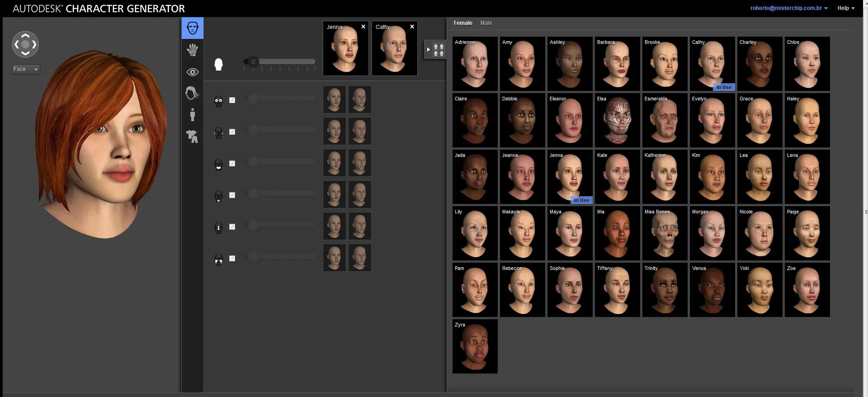The image size is (868, 397).
Task: Choose the Venus face preset
Action: 712,290
